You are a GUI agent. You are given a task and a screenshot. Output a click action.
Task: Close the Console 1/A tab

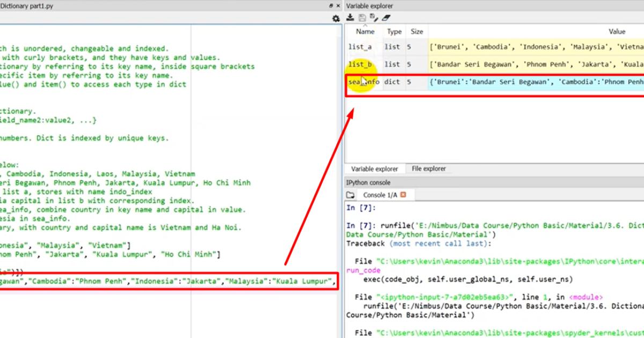(x=404, y=195)
